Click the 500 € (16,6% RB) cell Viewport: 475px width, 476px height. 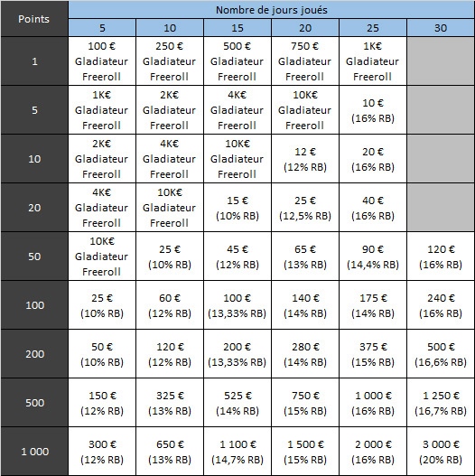coord(441,354)
